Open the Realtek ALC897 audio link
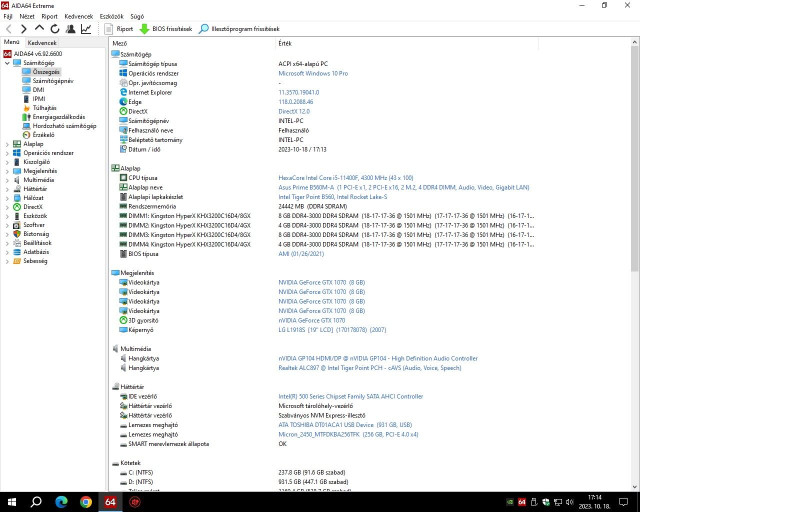 coord(370,368)
